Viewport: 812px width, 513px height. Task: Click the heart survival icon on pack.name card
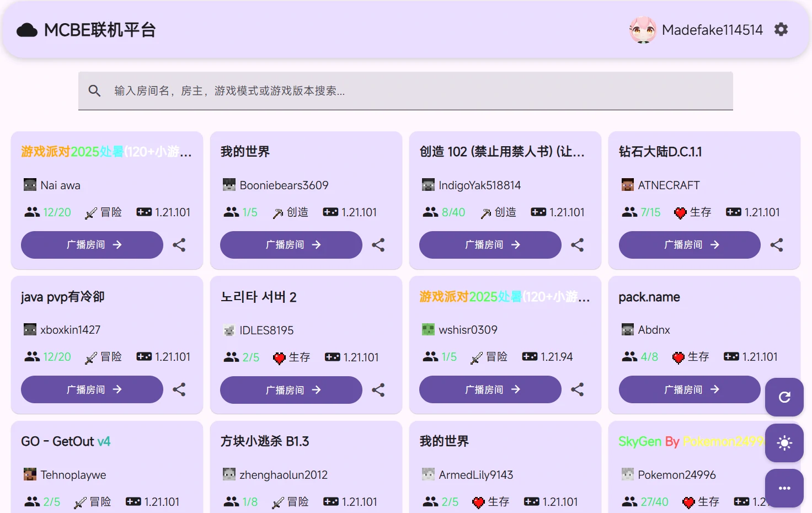click(679, 356)
